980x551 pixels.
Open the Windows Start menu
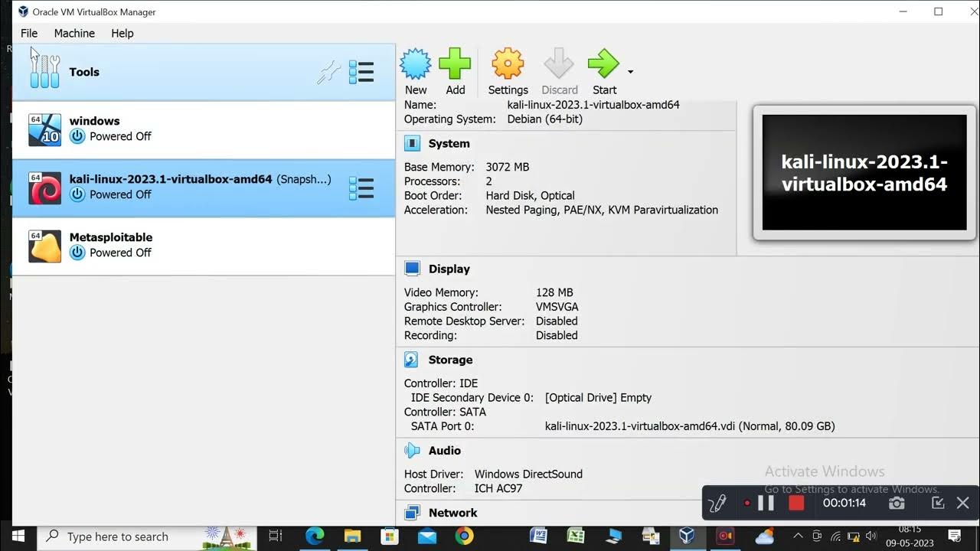[18, 536]
